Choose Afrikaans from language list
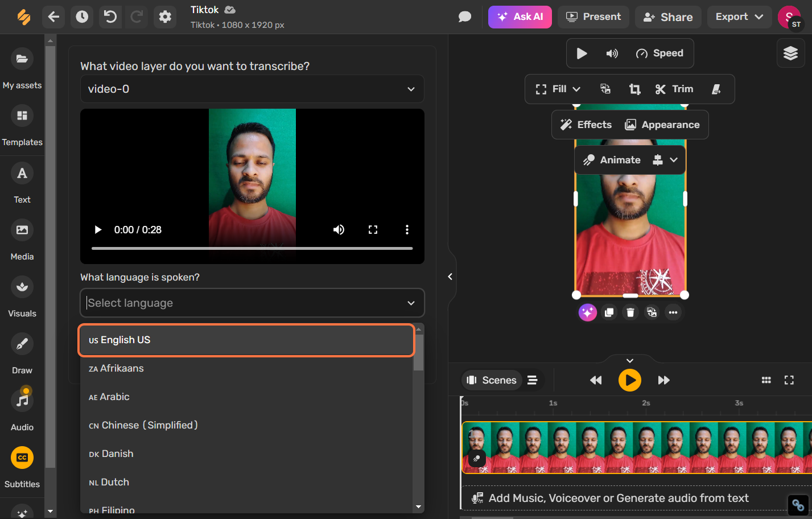812x519 pixels. (246, 369)
